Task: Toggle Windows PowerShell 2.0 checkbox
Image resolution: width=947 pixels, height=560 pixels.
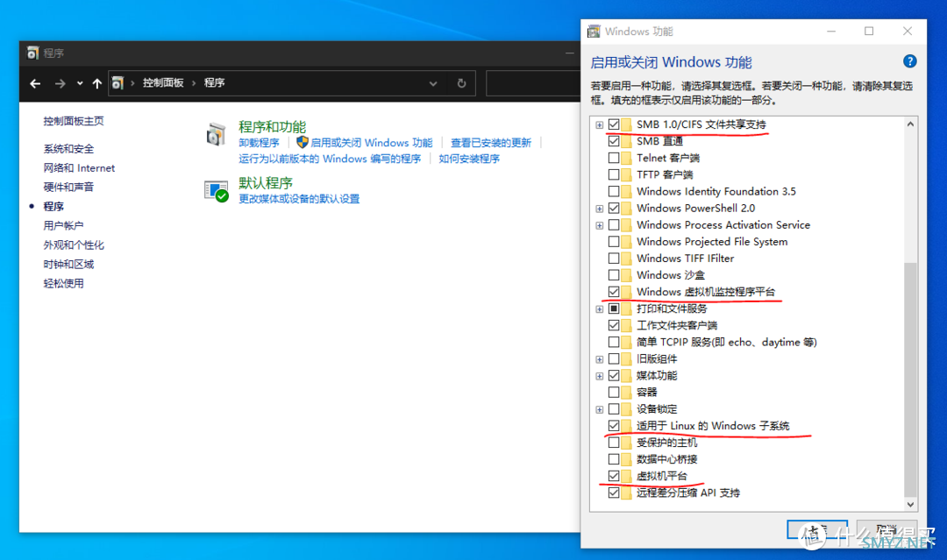Action: 614,209
